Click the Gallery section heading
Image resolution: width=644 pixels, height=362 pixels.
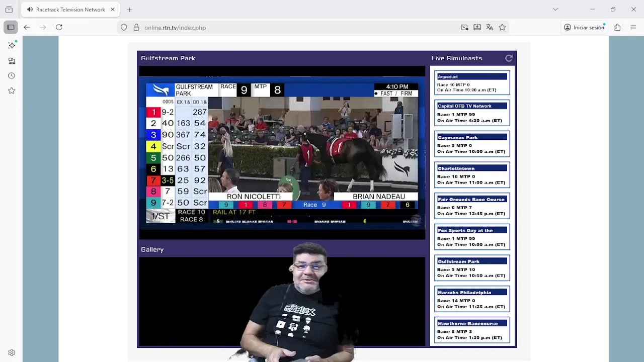click(152, 249)
